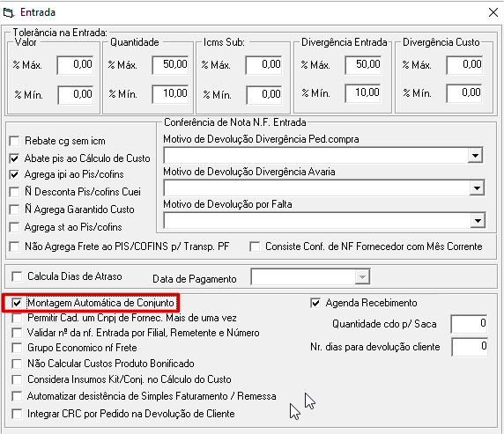Click 'Tolerância na Entrada:' label
The height and width of the screenshot is (434, 504).
(60, 33)
